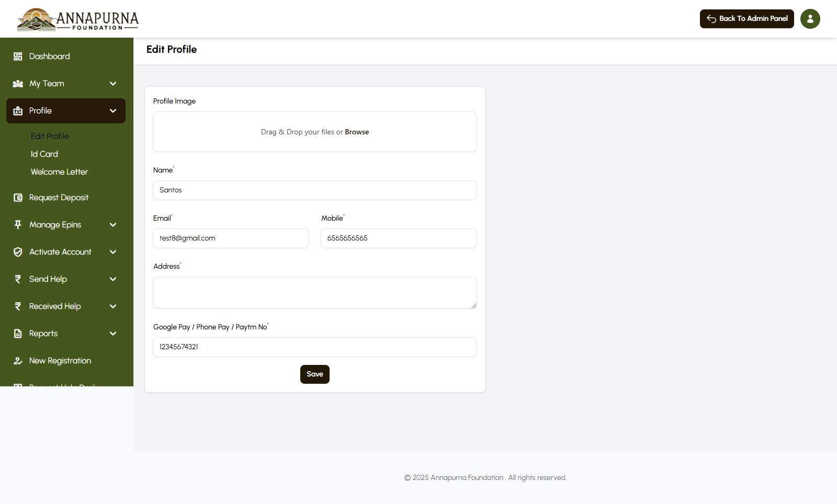Go to Edit Profile submenu item
This screenshot has width=837, height=504.
pos(50,136)
